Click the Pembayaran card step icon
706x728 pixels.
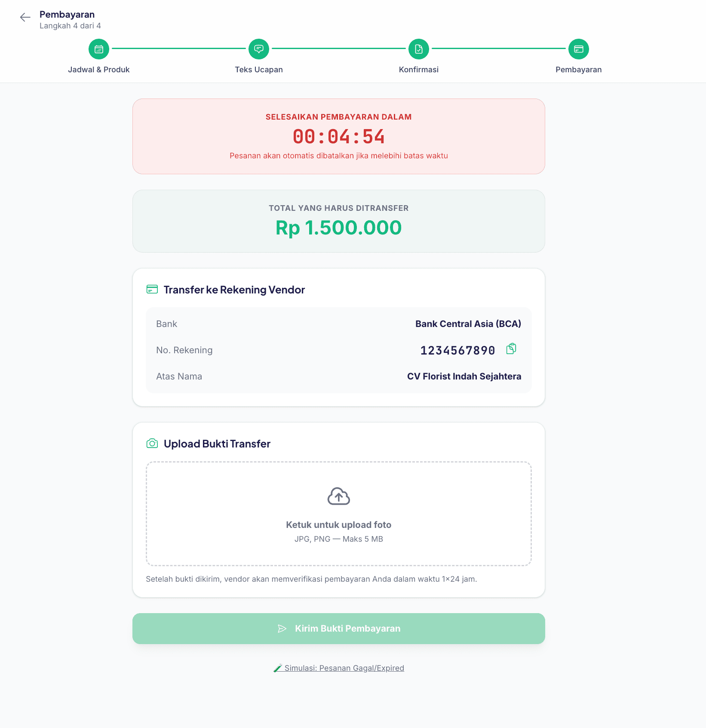coord(579,49)
